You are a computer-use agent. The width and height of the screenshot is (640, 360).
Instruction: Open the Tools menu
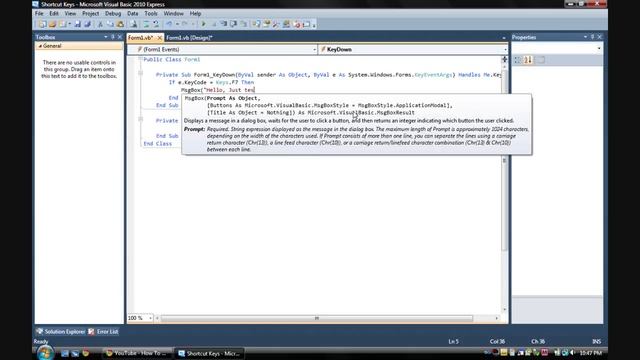coord(151,13)
